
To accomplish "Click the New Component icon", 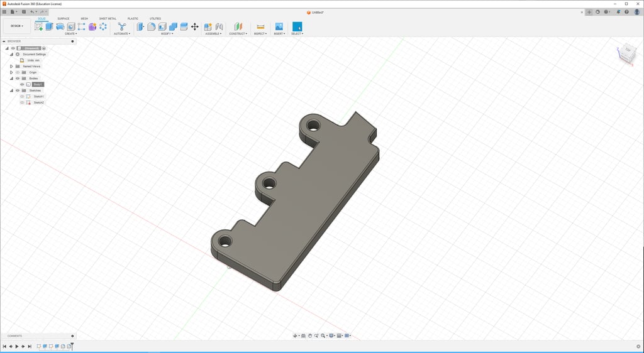I will click(x=208, y=26).
